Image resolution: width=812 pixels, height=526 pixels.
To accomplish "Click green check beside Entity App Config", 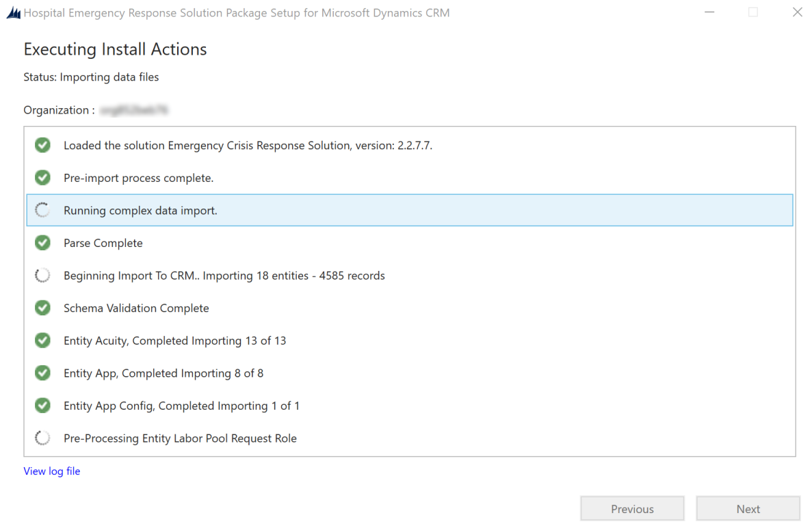I will [x=42, y=406].
